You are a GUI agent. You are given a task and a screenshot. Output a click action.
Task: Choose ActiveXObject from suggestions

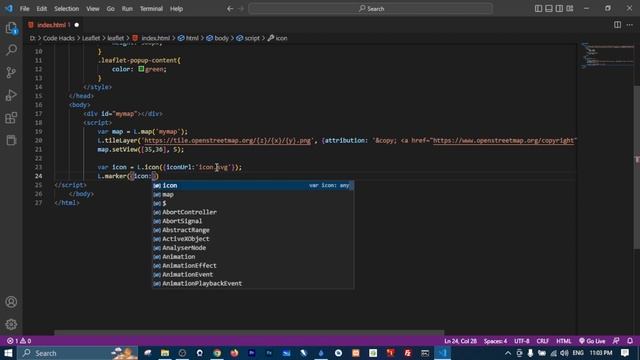click(253, 239)
